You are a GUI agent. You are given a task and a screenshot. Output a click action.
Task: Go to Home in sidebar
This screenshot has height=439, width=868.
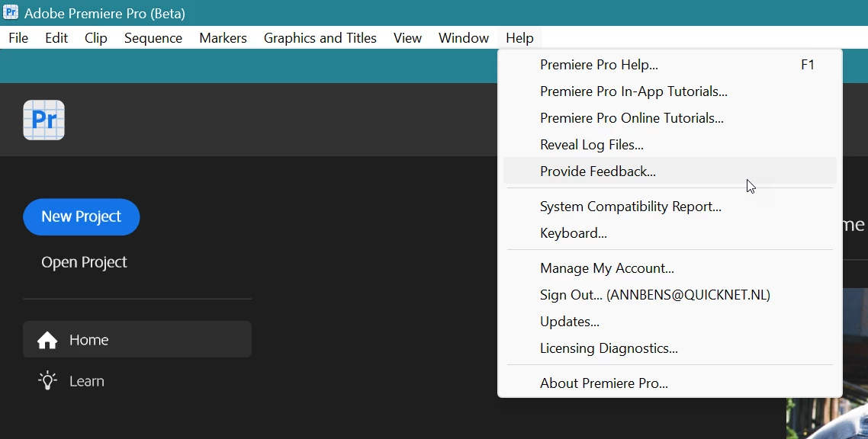137,339
